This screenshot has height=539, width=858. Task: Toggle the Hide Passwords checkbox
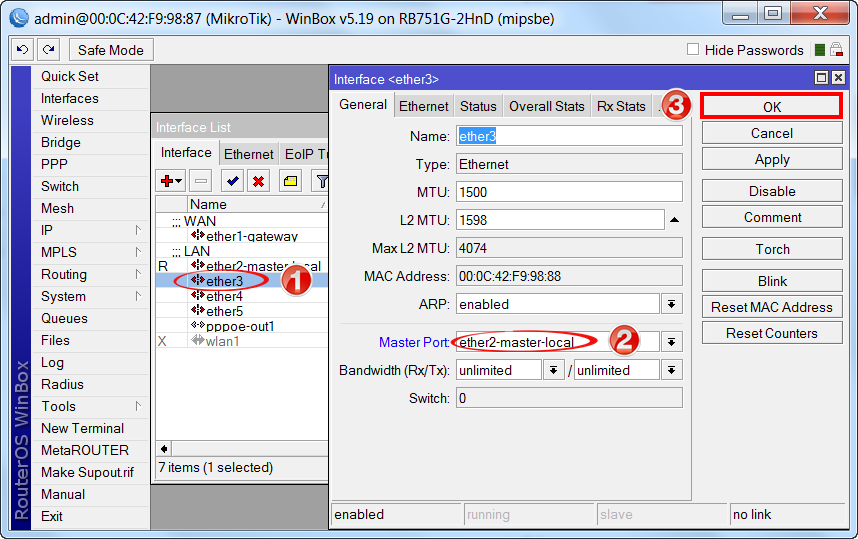click(x=693, y=49)
